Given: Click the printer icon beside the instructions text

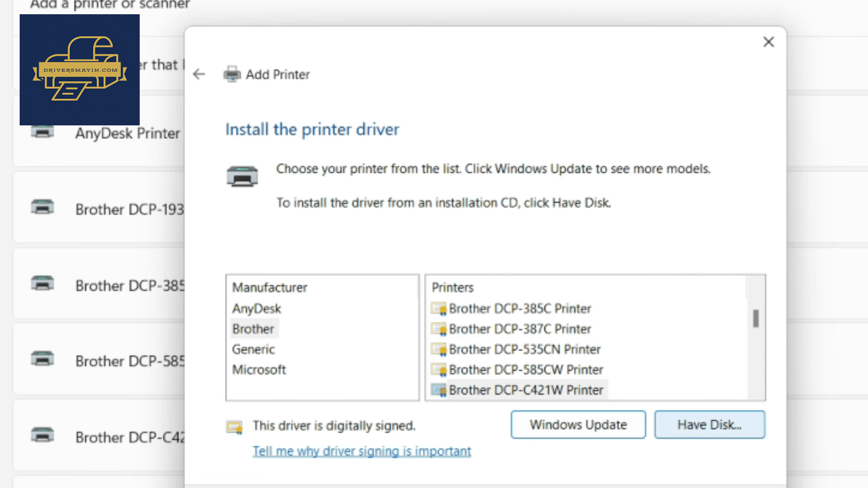Looking at the screenshot, I should click(242, 176).
